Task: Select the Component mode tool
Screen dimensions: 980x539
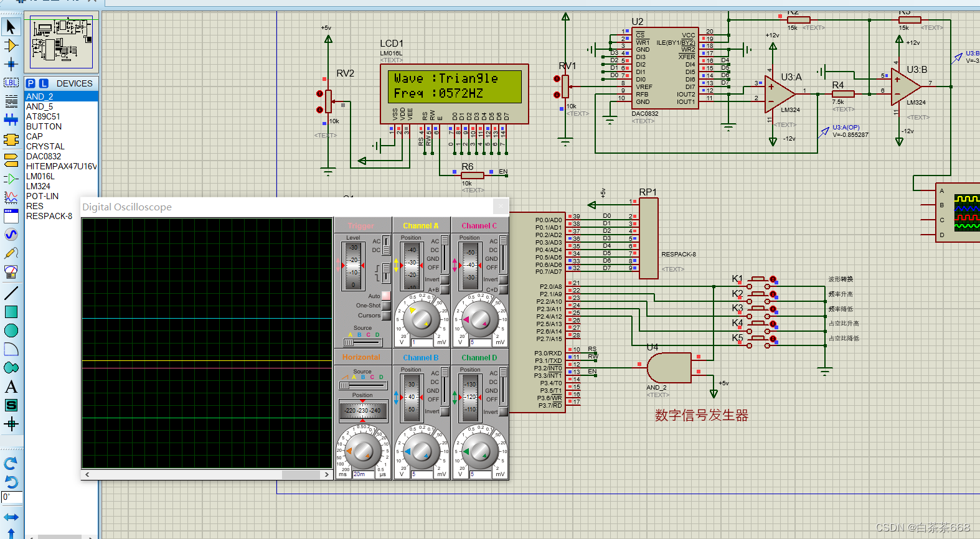Action: [x=11, y=45]
